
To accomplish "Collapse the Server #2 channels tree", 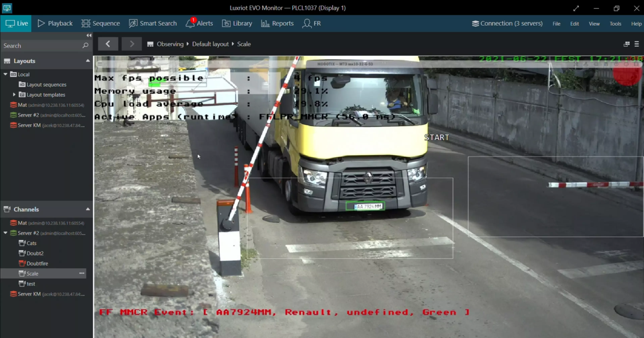I will (5, 233).
